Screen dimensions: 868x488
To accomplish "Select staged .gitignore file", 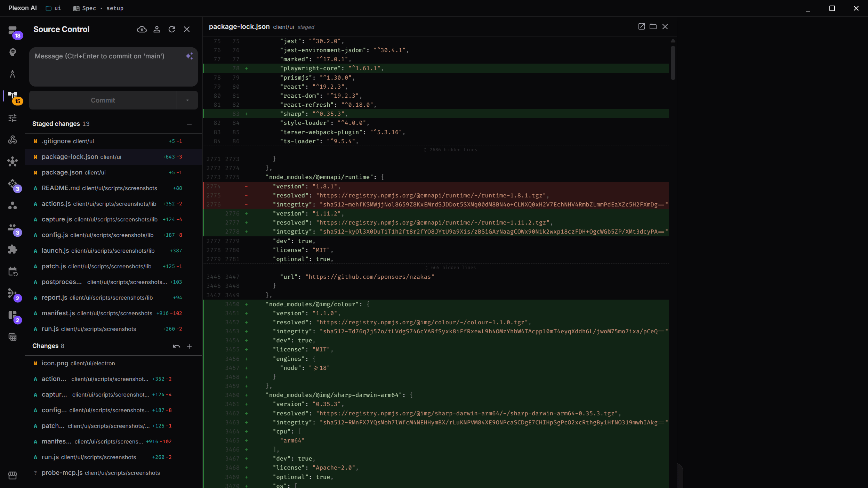I will point(113,141).
